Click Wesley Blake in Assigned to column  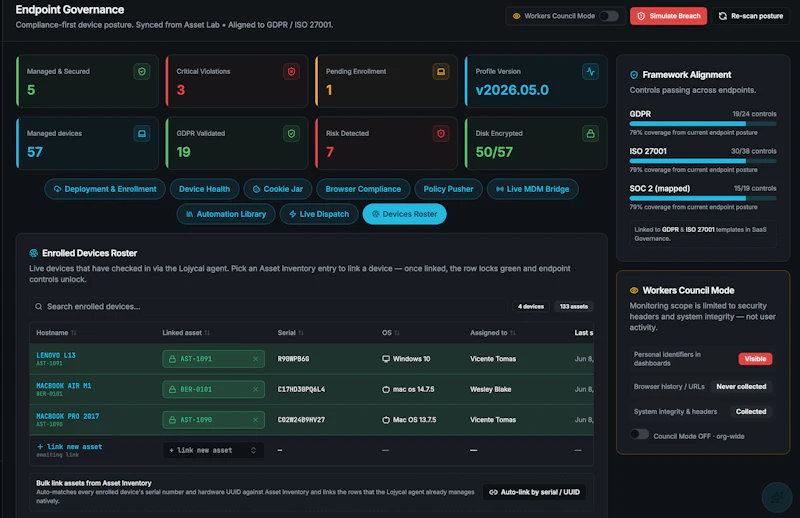coord(490,389)
